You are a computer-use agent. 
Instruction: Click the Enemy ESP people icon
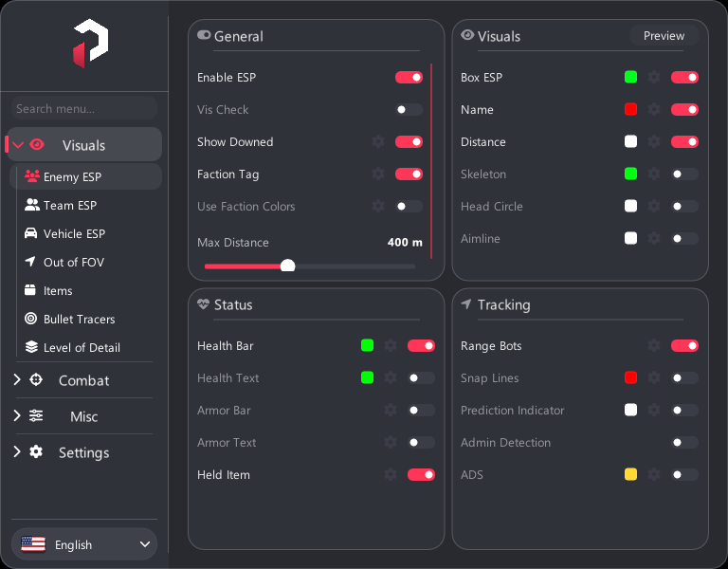(32, 176)
